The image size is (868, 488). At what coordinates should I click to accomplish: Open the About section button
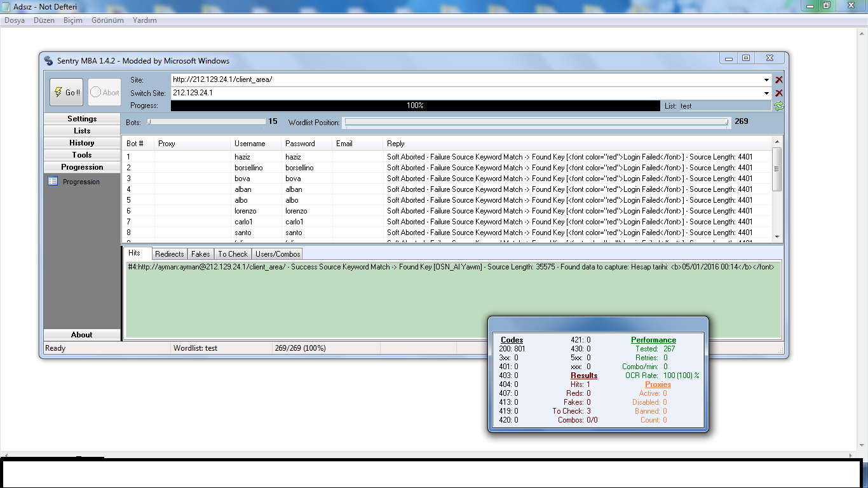point(82,335)
